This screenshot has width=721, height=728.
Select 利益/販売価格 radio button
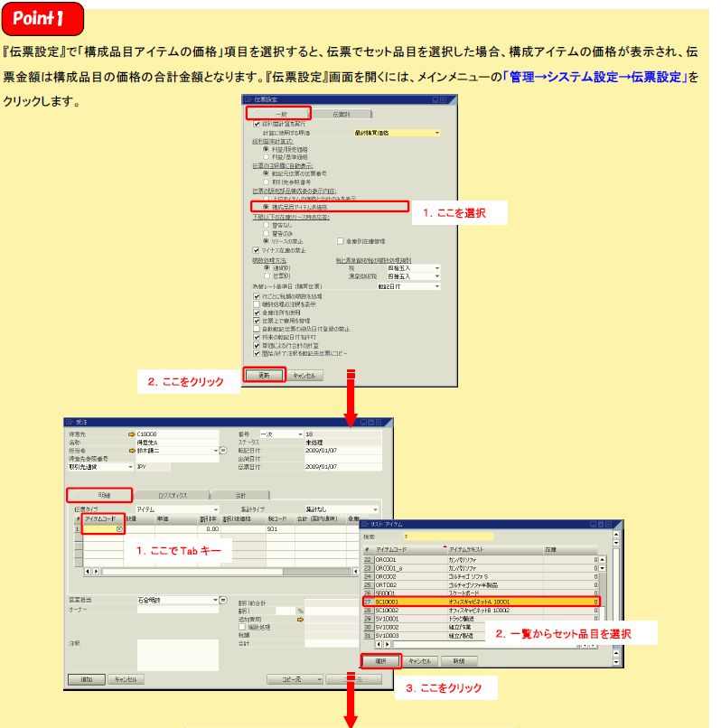coord(267,149)
